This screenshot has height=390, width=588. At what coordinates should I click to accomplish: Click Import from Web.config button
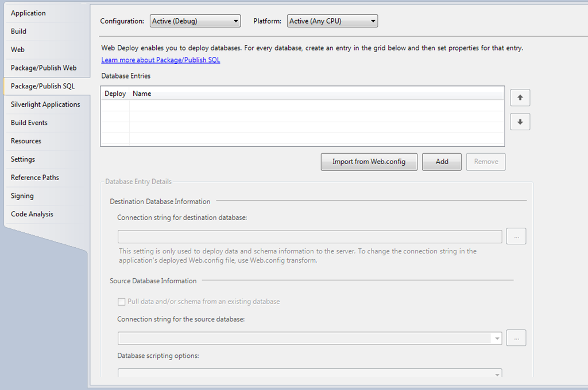coord(369,162)
